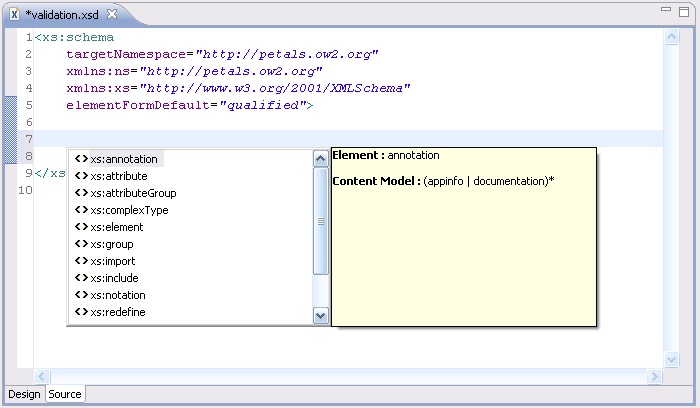The image size is (700, 408).
Task: Select the xs:annotation element icon
Action: click(x=81, y=159)
